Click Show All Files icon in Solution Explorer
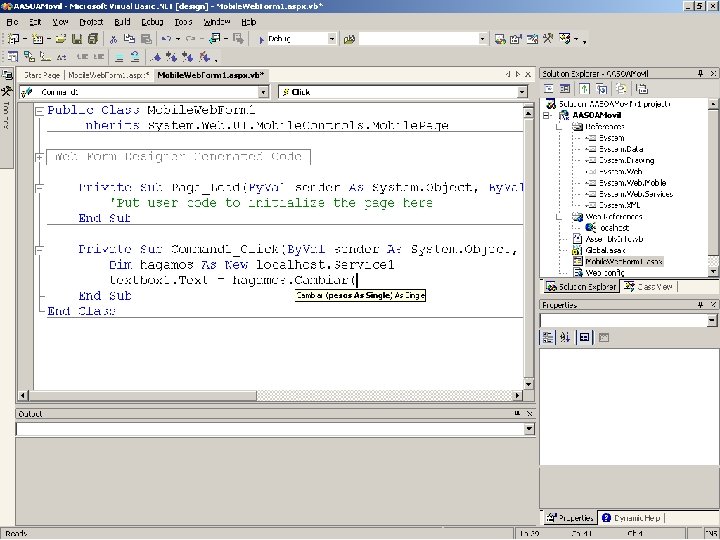 621,89
